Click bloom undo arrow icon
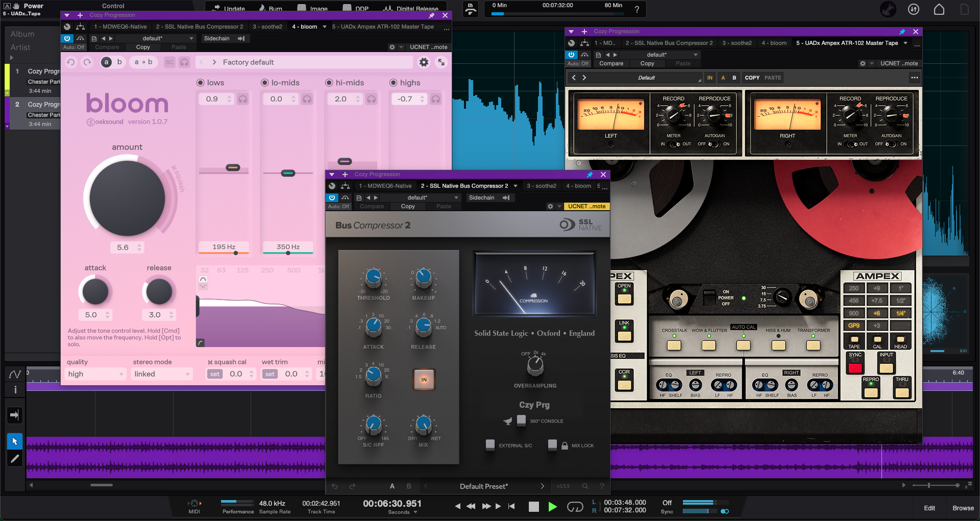Viewport: 980px width, 521px height. click(71, 62)
